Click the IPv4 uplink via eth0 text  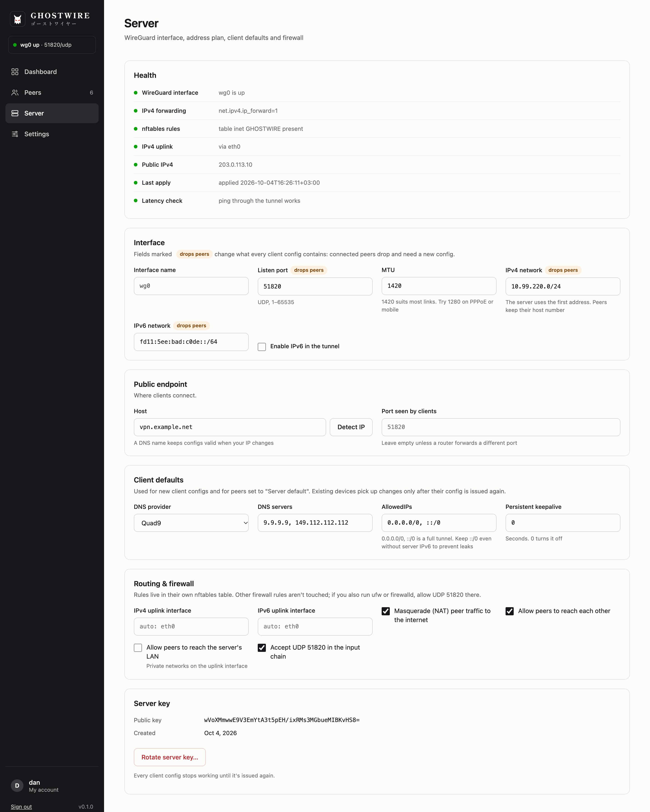tap(230, 147)
